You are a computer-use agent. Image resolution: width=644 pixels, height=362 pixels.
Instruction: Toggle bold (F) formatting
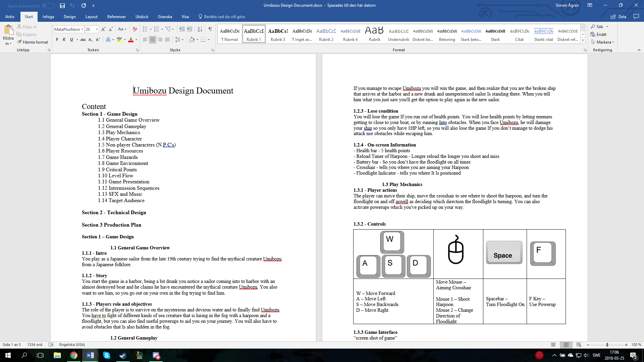coord(57,40)
